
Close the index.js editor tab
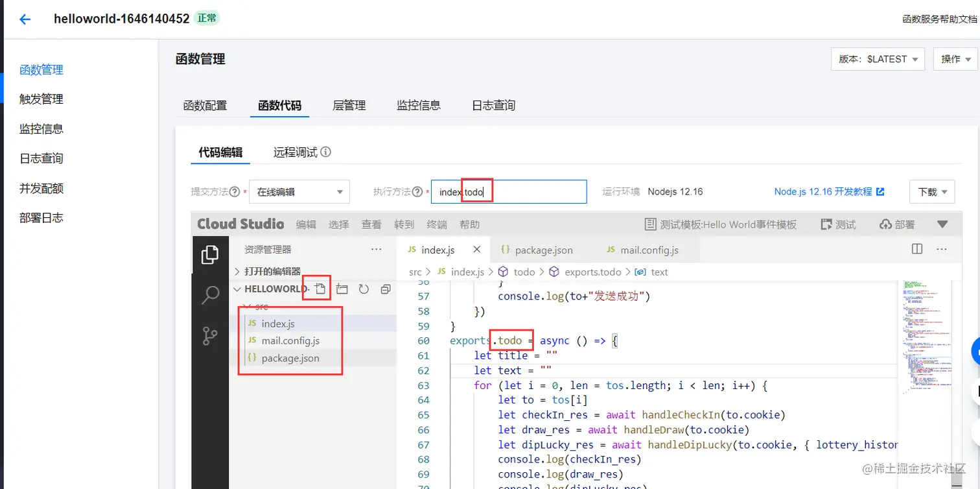point(477,249)
